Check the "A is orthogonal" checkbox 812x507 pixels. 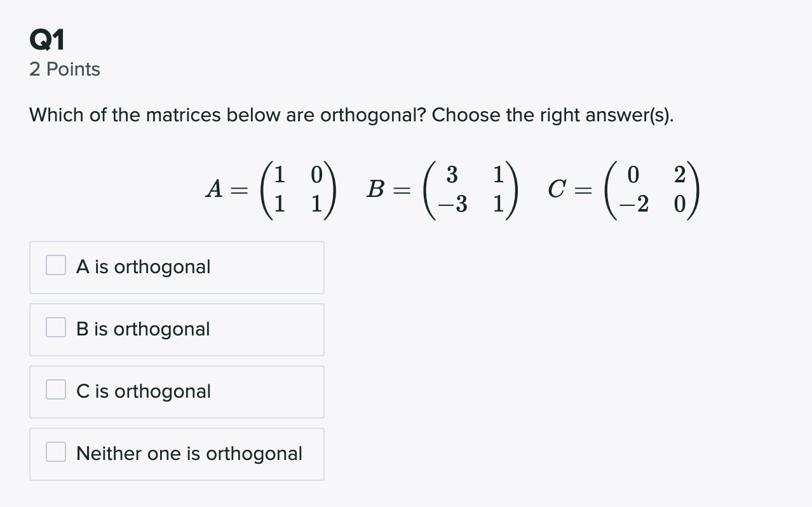56,266
